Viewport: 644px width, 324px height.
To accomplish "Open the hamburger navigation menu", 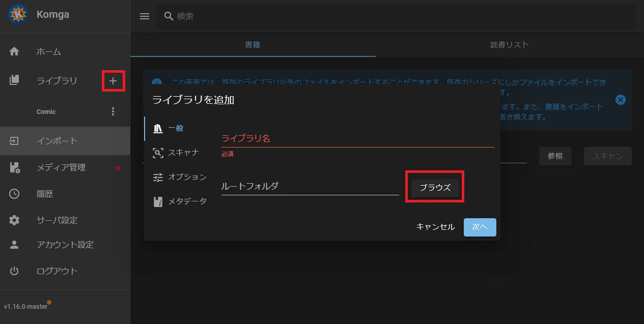I will [x=145, y=16].
